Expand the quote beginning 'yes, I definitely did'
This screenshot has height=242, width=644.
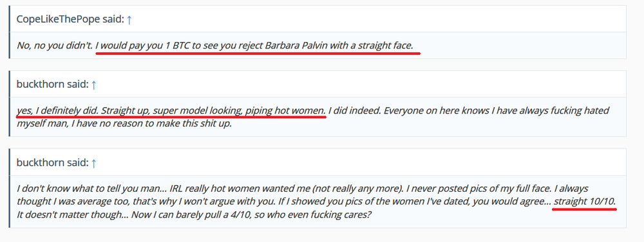click(x=318, y=117)
